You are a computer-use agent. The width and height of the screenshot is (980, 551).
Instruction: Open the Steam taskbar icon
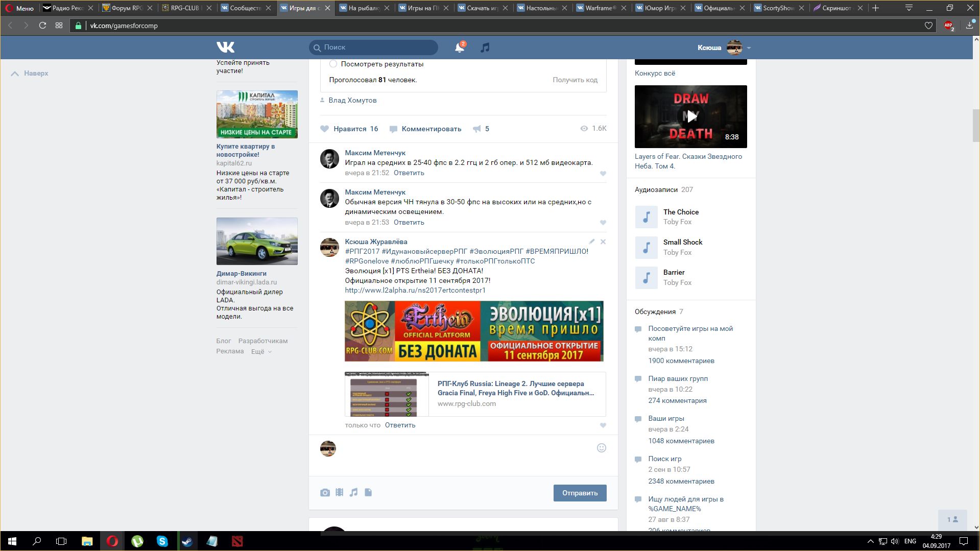point(187,541)
